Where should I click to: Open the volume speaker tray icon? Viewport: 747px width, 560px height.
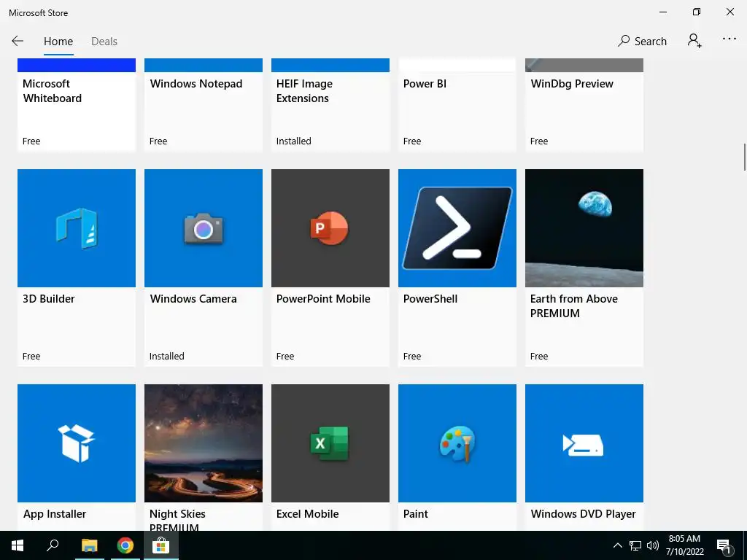[653, 545]
